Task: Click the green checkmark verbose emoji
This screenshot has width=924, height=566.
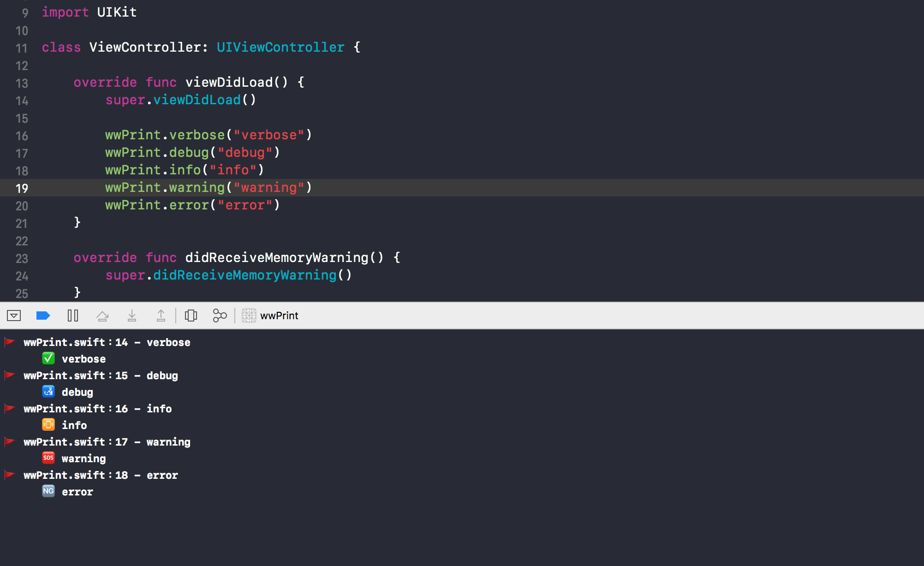Action: tap(48, 358)
